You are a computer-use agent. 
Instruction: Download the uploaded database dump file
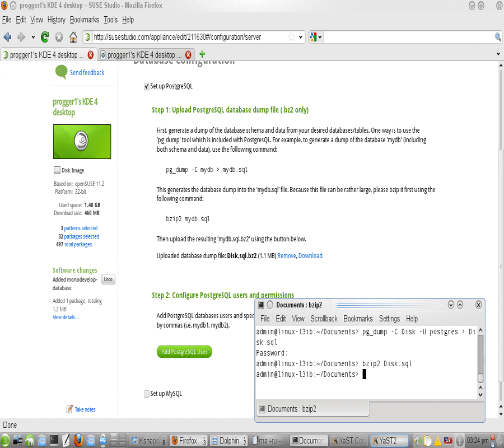coord(310,256)
